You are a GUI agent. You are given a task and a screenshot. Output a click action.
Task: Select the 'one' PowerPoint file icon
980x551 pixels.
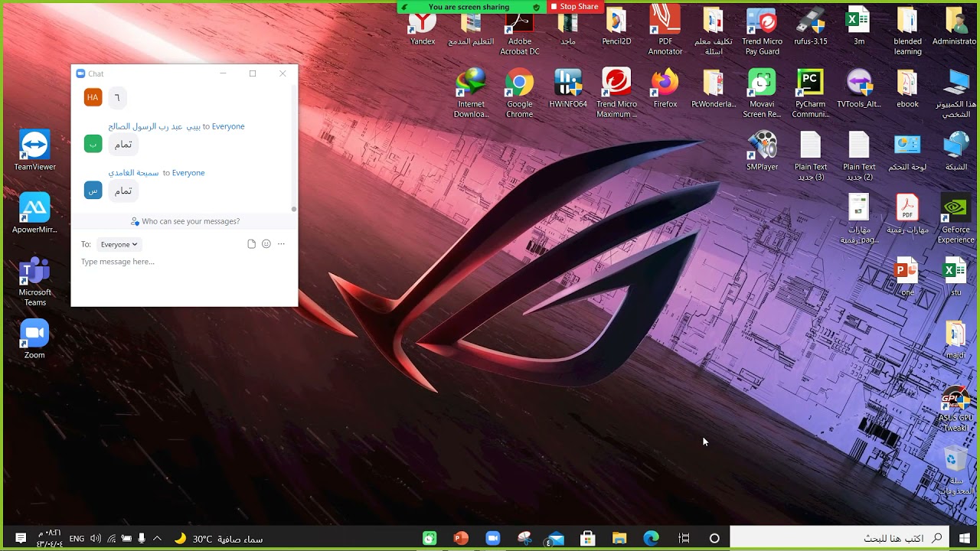click(x=907, y=276)
